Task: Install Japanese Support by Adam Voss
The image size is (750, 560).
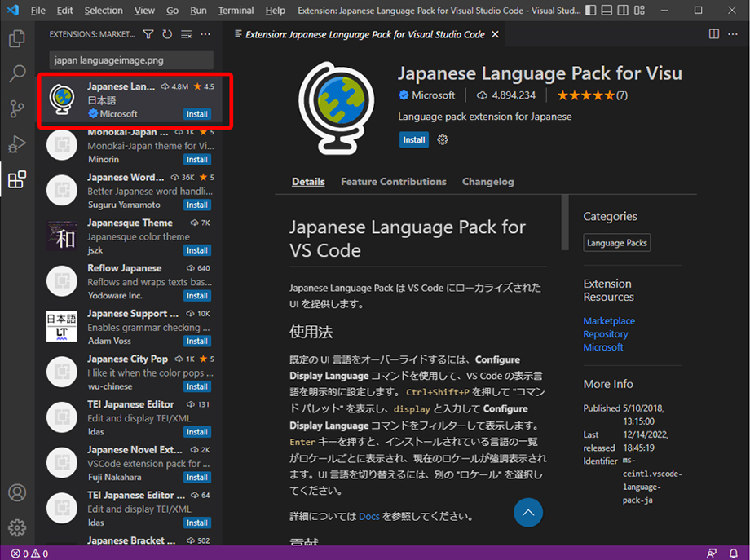Action: click(x=197, y=341)
